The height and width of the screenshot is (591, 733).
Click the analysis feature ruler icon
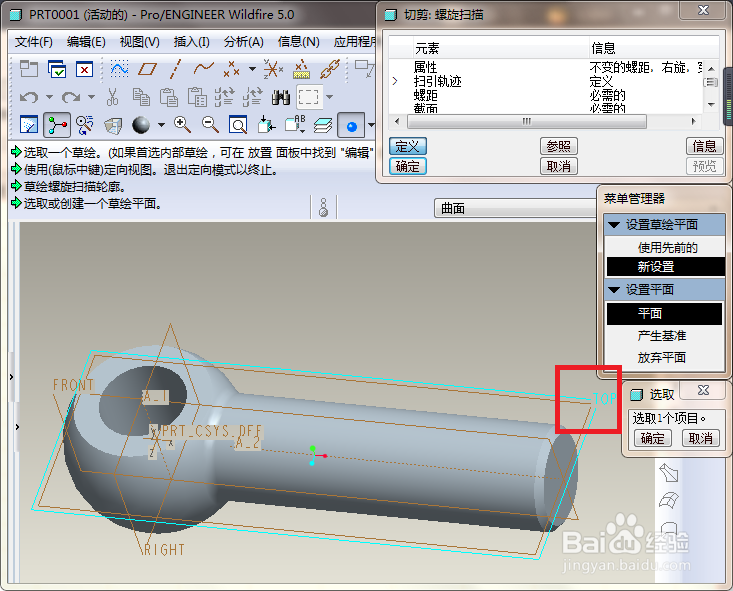[x=302, y=69]
